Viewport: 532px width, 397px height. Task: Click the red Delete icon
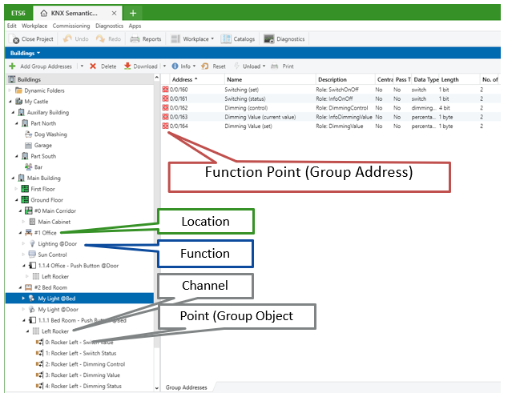pyautogui.click(x=93, y=66)
